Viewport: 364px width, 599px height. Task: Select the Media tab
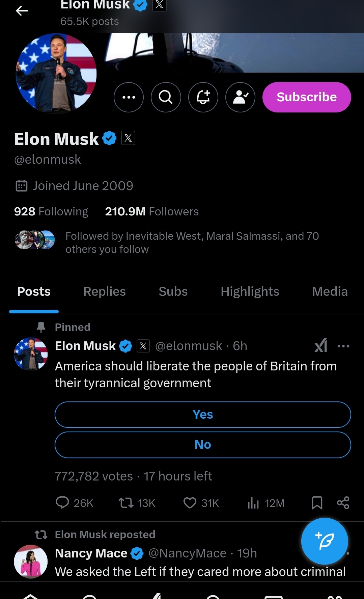(330, 291)
